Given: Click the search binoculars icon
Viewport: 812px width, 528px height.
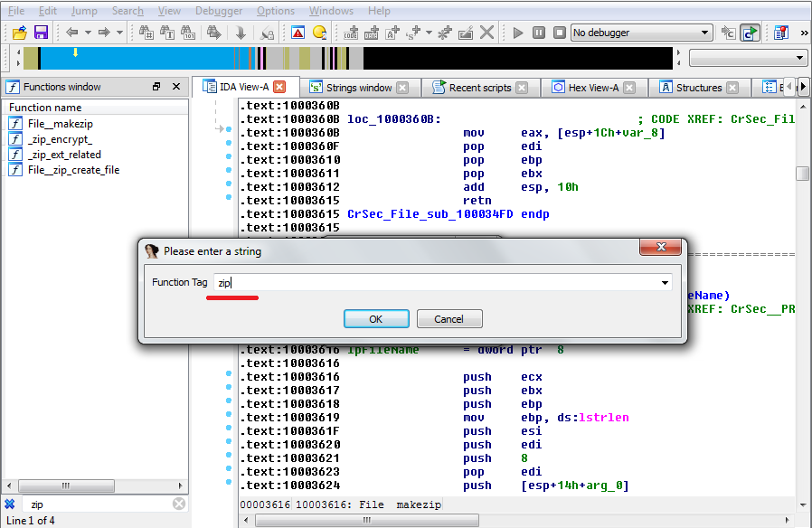Looking at the screenshot, I should (x=146, y=33).
